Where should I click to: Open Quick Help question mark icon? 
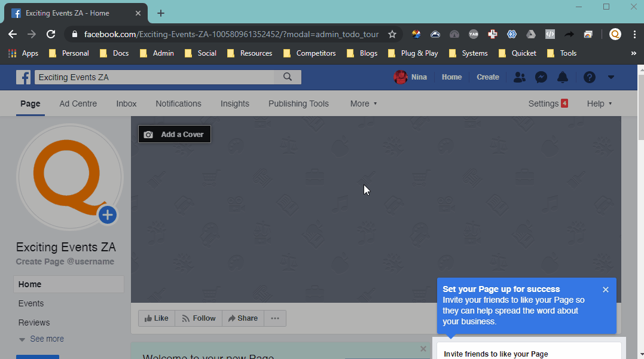pyautogui.click(x=590, y=77)
